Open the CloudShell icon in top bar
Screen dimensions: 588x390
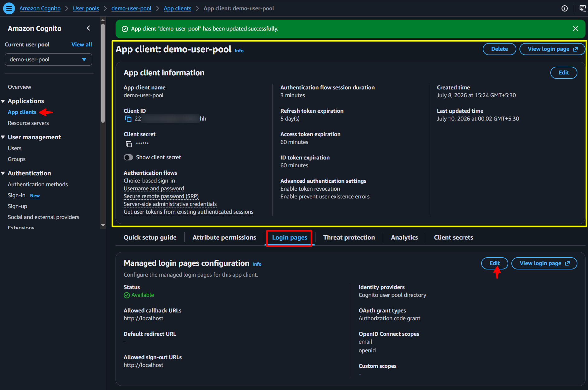coord(582,8)
